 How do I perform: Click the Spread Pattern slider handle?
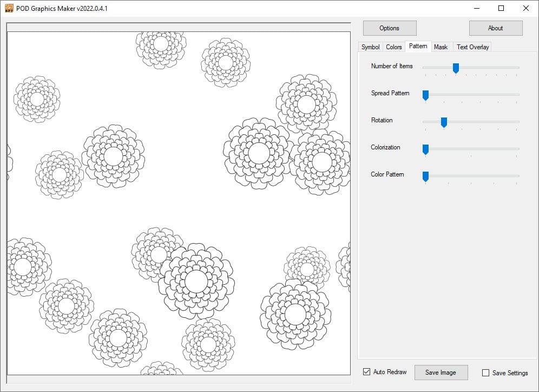(x=425, y=95)
